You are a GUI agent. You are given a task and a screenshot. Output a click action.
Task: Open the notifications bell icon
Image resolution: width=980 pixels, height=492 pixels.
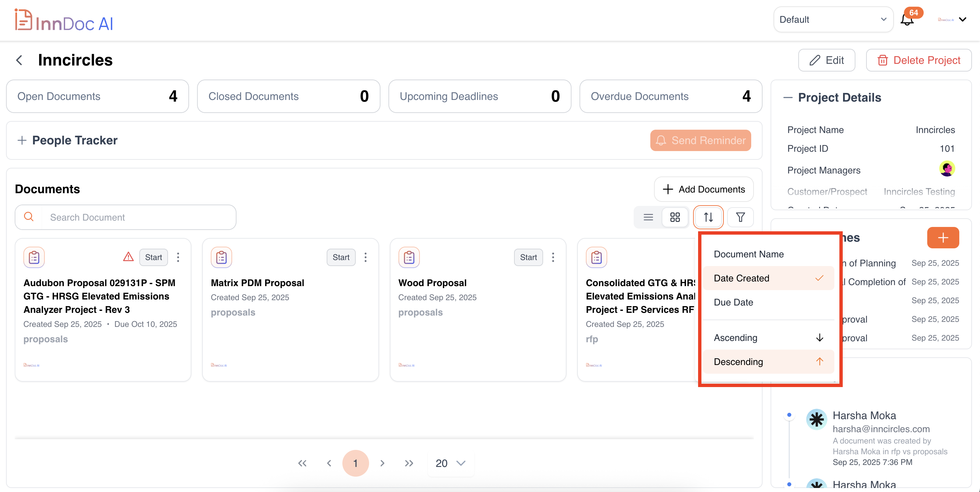[x=907, y=20]
